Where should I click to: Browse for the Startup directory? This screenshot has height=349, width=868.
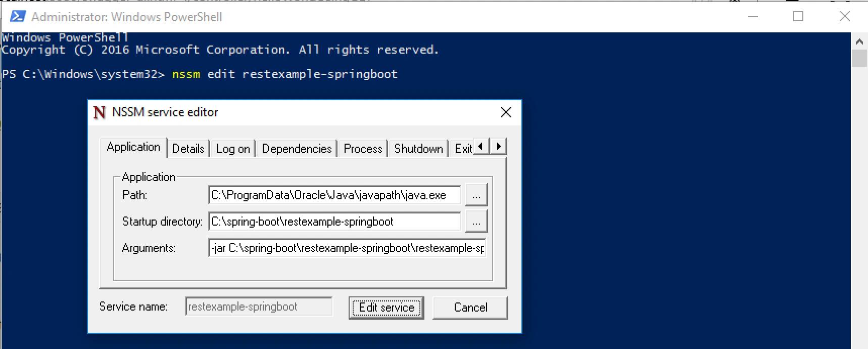[476, 222]
